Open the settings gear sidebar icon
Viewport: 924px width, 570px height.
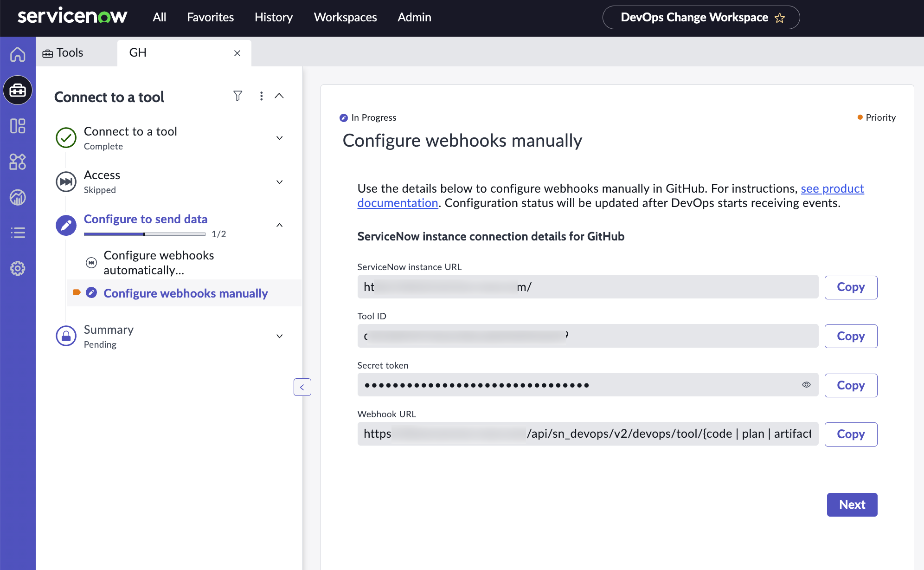click(x=18, y=268)
